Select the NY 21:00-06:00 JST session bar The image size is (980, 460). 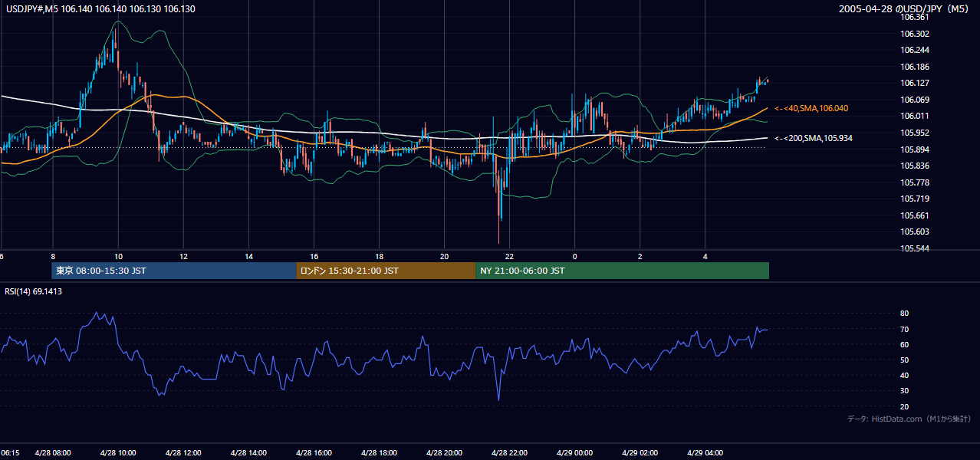tap(622, 271)
